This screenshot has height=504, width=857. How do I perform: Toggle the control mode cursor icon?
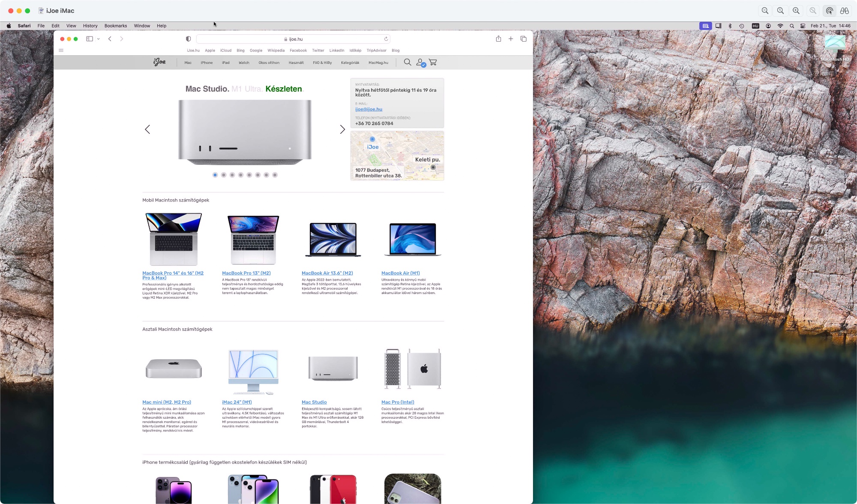830,11
